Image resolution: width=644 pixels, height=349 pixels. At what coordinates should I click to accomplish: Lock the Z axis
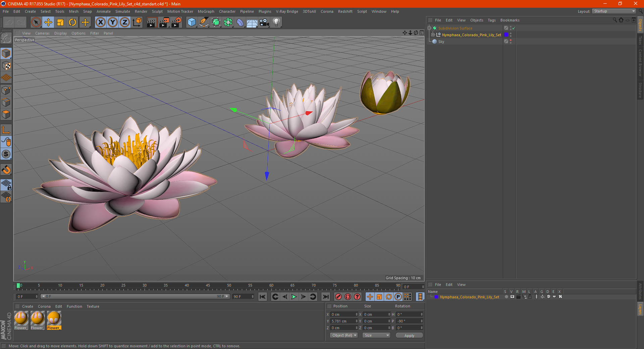coord(125,22)
